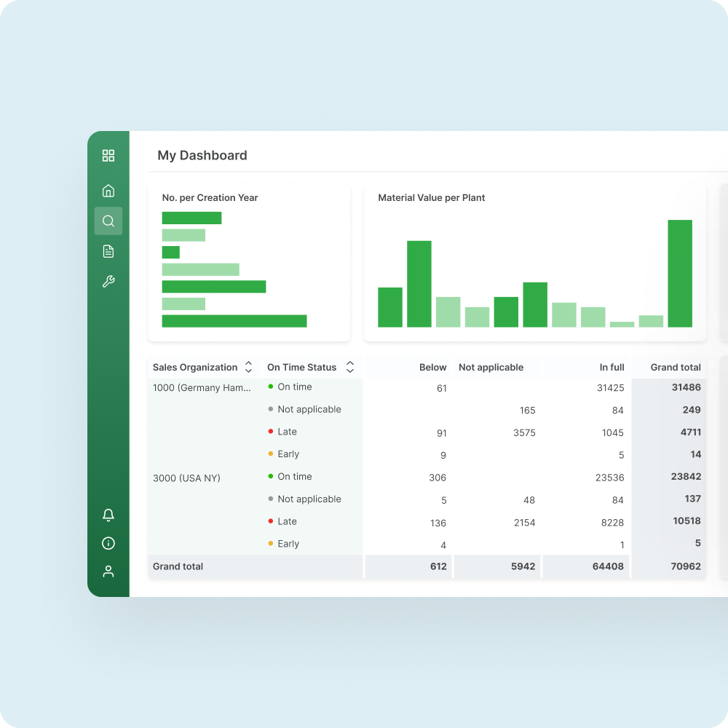Click the Below value 136
728x728 pixels.
click(x=438, y=523)
